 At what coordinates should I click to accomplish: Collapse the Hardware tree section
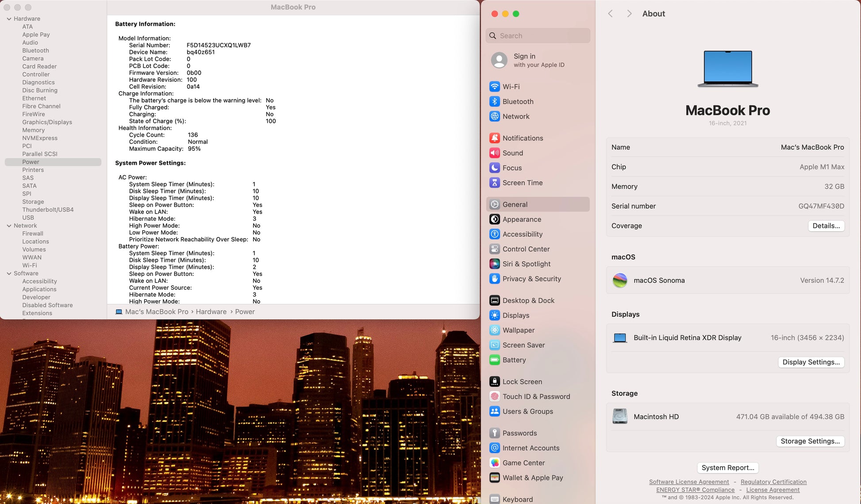[x=9, y=19]
